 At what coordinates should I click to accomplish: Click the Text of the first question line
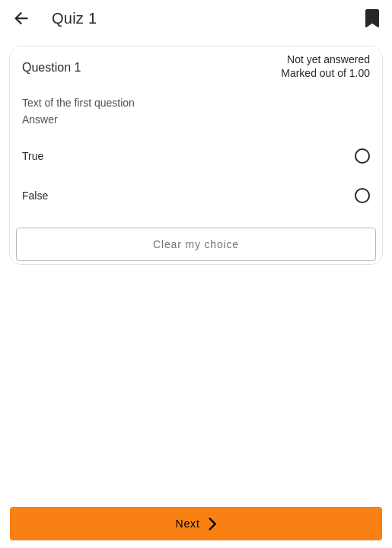pos(78,103)
